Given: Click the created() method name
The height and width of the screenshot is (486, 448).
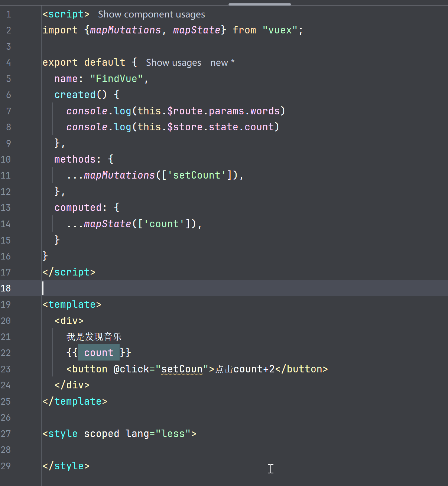Looking at the screenshot, I should coord(75,95).
